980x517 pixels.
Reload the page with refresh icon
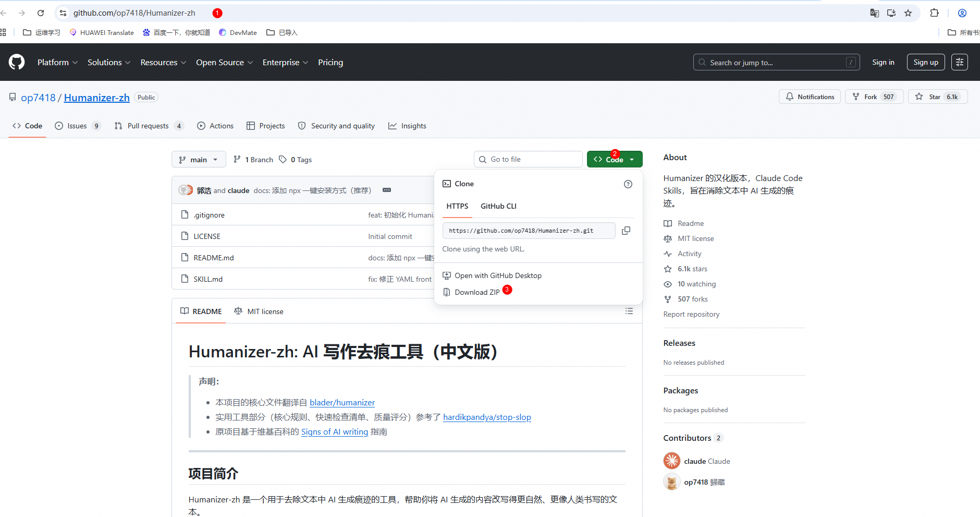(x=41, y=13)
